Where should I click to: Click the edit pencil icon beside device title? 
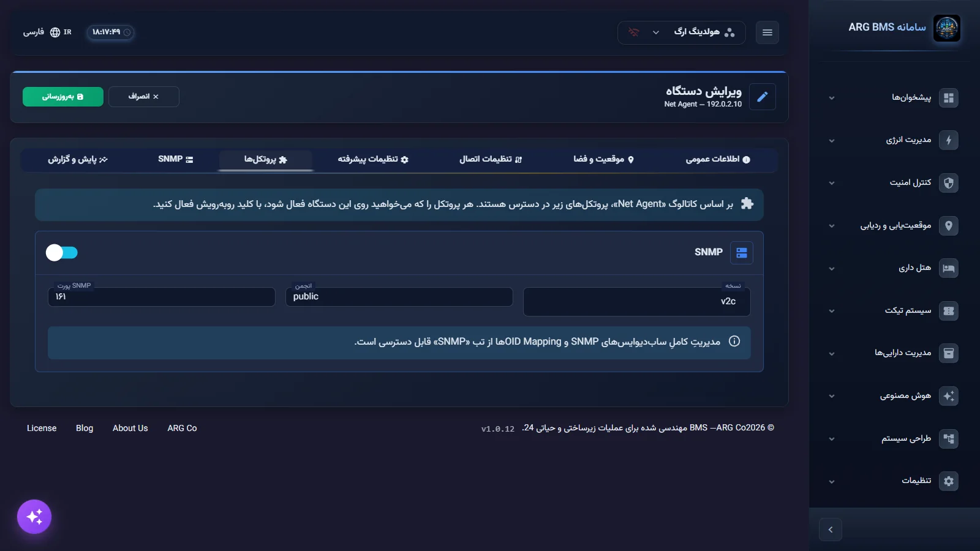[763, 97]
